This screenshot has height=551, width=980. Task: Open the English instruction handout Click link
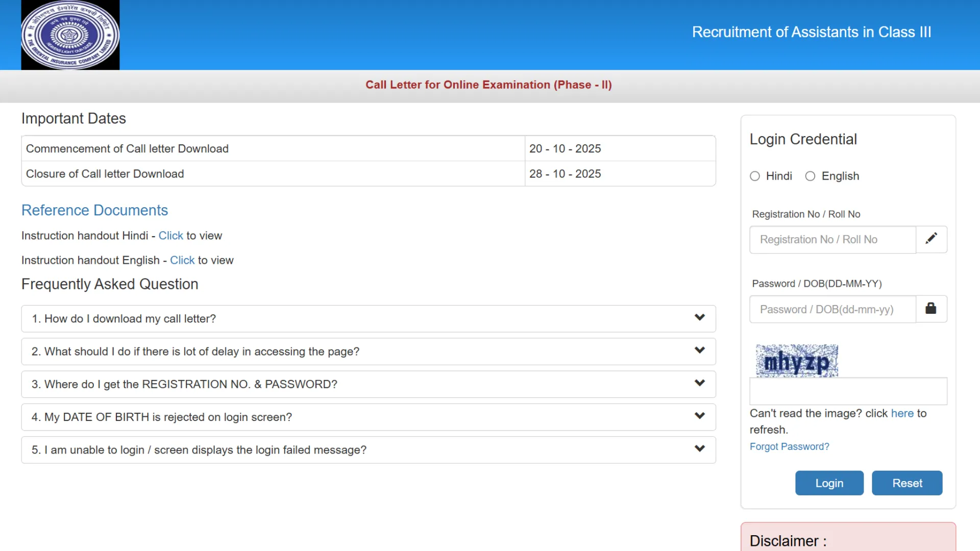coord(182,260)
